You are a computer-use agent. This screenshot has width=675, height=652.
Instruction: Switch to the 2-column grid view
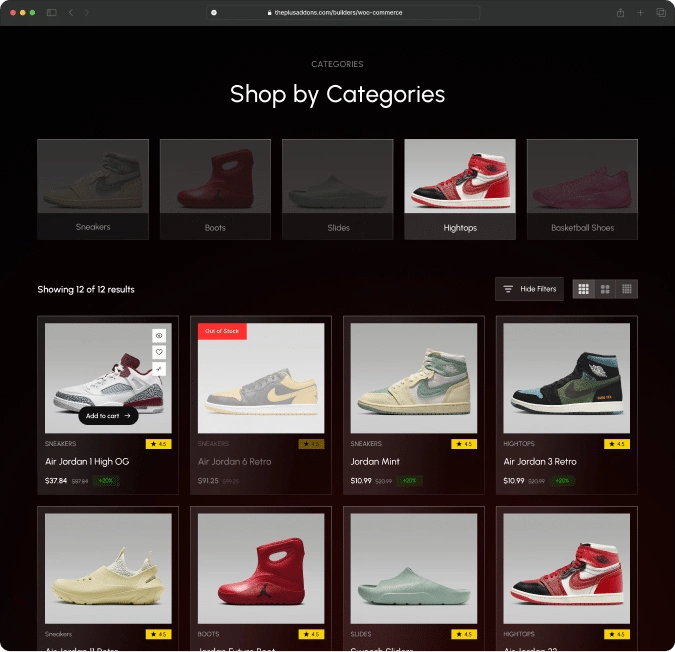pos(605,289)
